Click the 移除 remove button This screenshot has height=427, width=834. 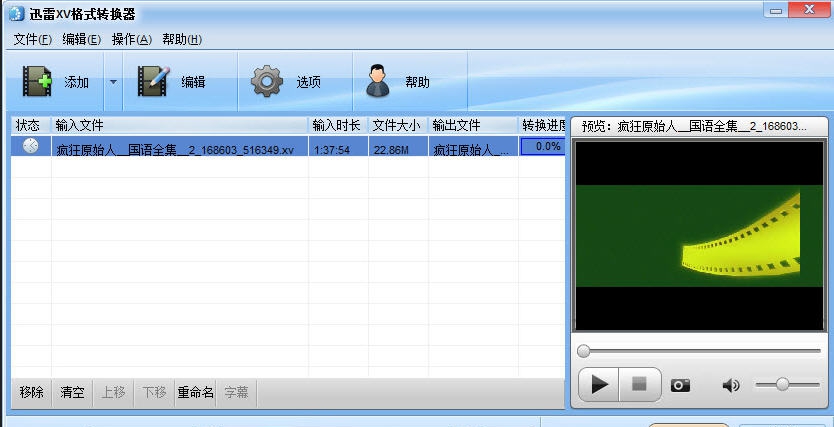pos(31,393)
